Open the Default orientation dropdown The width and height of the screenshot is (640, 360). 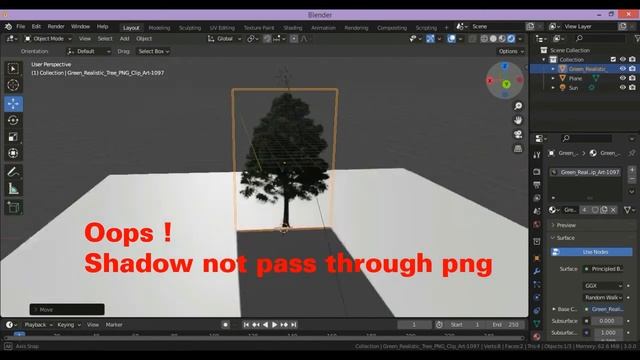point(89,51)
